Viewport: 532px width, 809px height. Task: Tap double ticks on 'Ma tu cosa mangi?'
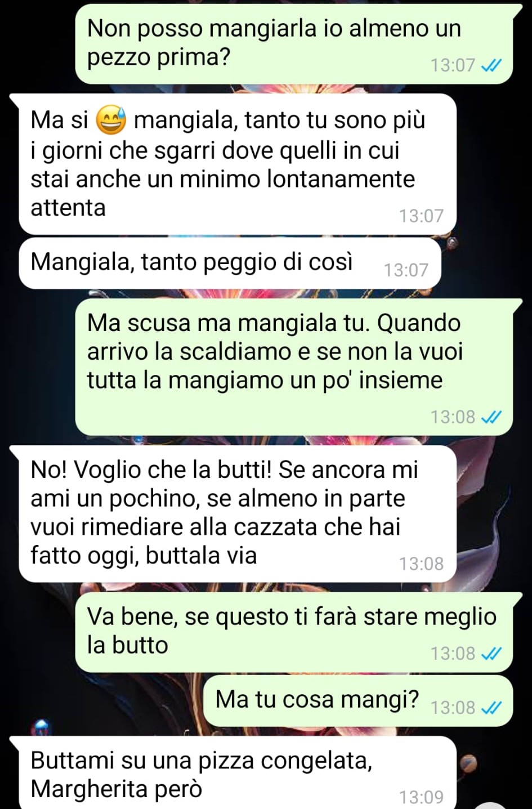point(491,707)
